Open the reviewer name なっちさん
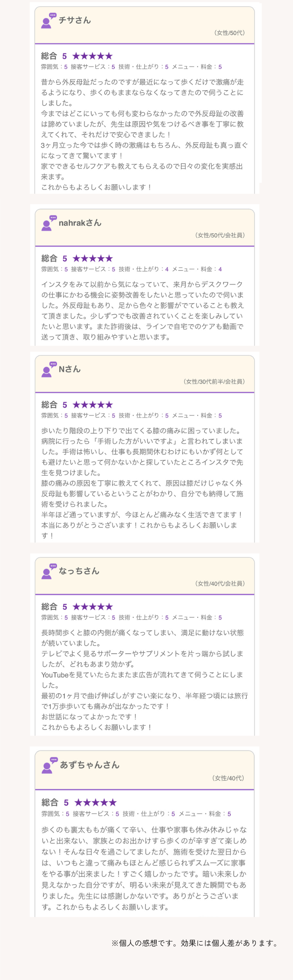The width and height of the screenshot is (293, 980). 79,571
